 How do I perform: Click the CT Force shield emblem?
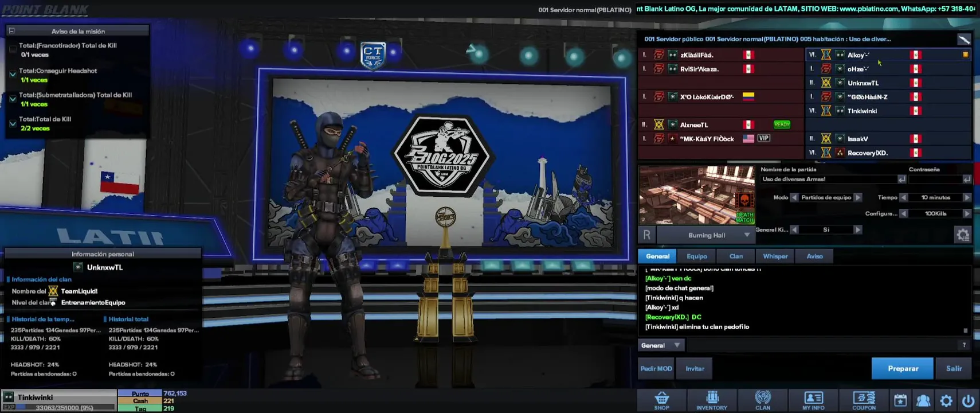pyautogui.click(x=373, y=56)
